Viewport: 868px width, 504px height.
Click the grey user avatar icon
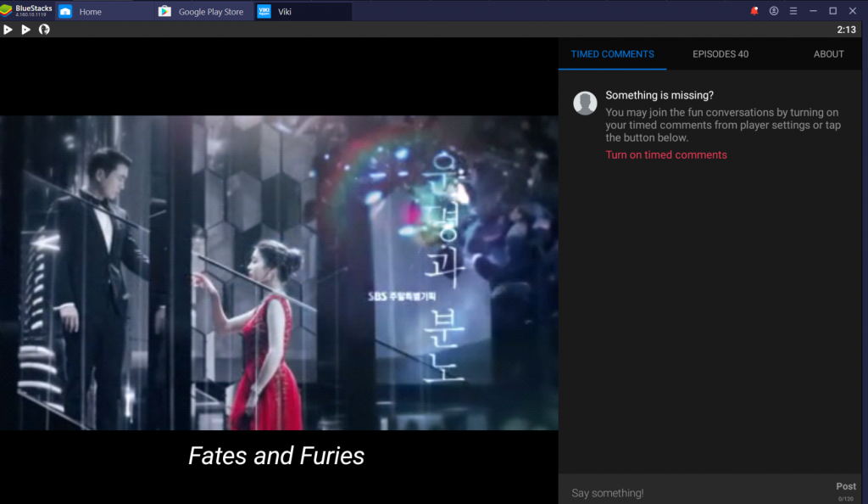(x=585, y=103)
